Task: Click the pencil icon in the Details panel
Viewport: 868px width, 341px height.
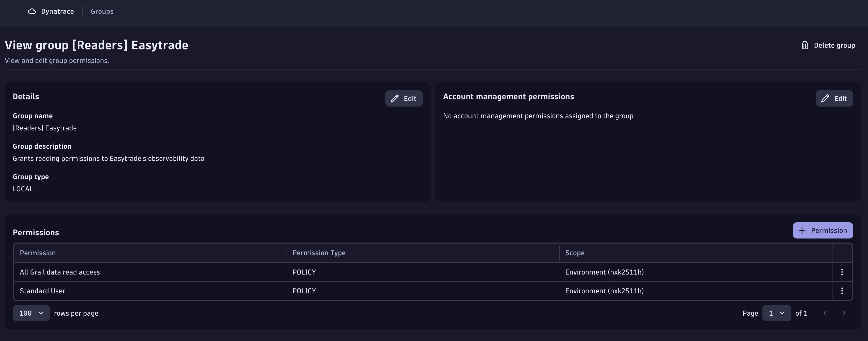Action: pyautogui.click(x=395, y=98)
